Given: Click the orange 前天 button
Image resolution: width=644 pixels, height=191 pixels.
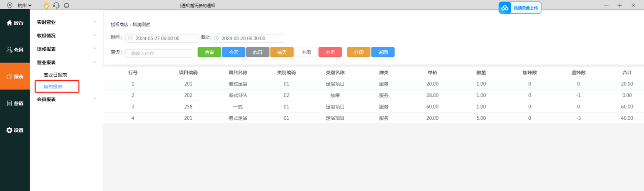Looking at the screenshot, I should coord(282,52).
